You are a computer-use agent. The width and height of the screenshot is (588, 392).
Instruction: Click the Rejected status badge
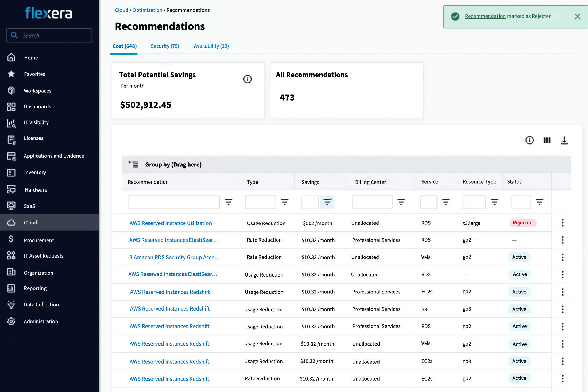(523, 223)
